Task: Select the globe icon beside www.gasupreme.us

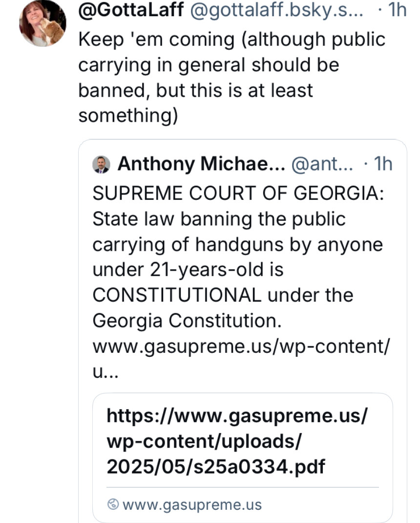Action: (113, 504)
